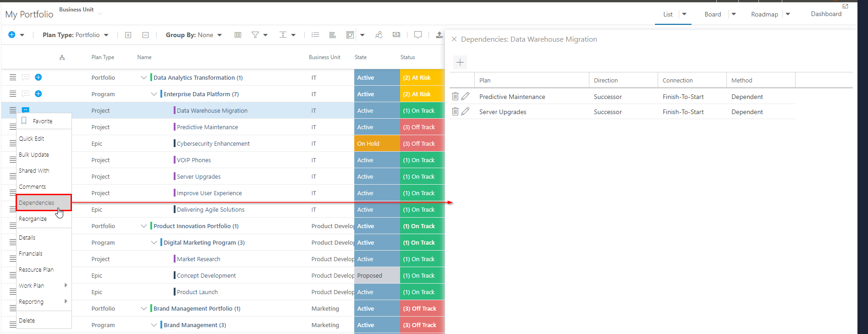Click the export upload icon in toolbar

click(439, 35)
